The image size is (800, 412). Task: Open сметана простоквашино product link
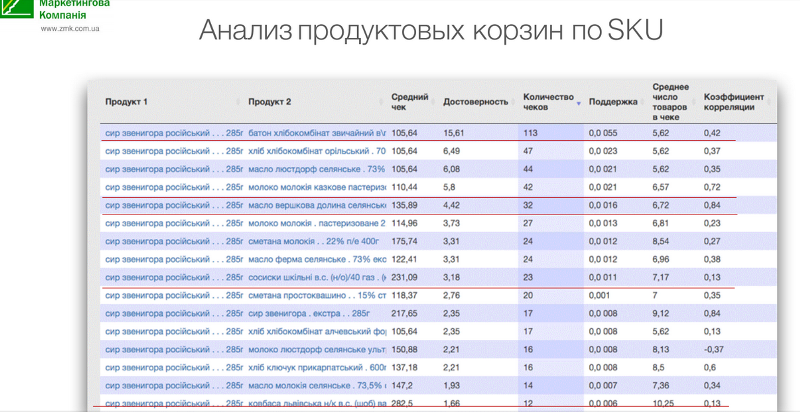(316, 296)
